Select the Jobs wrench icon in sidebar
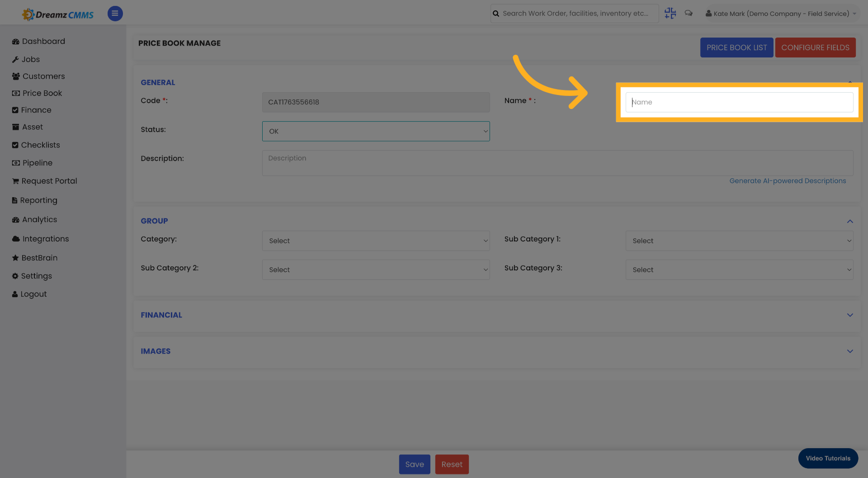 tap(15, 59)
